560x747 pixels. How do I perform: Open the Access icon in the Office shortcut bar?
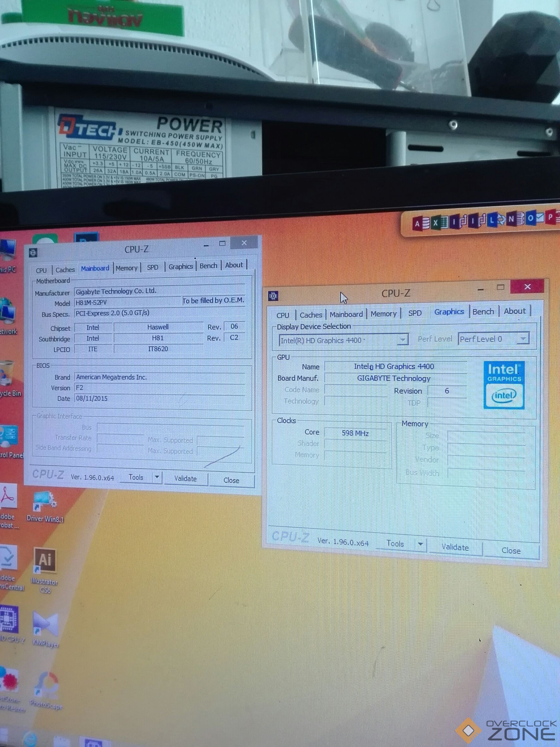point(421,223)
